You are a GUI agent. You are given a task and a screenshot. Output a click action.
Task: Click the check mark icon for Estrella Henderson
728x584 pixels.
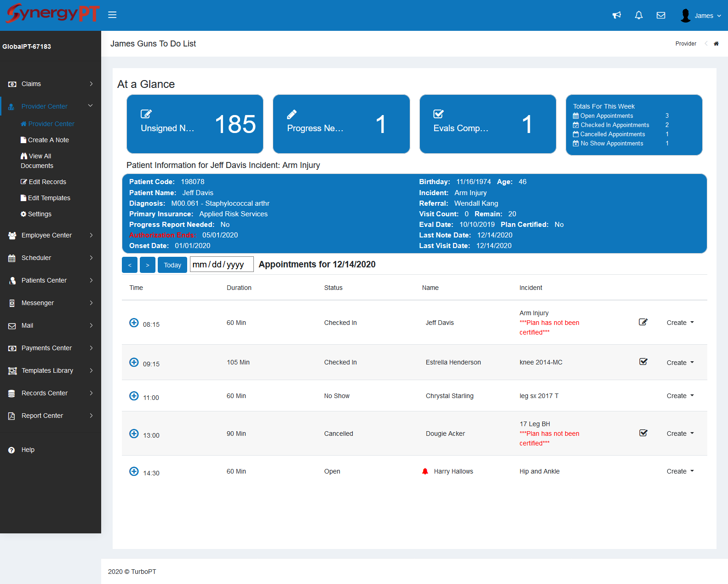coord(643,362)
